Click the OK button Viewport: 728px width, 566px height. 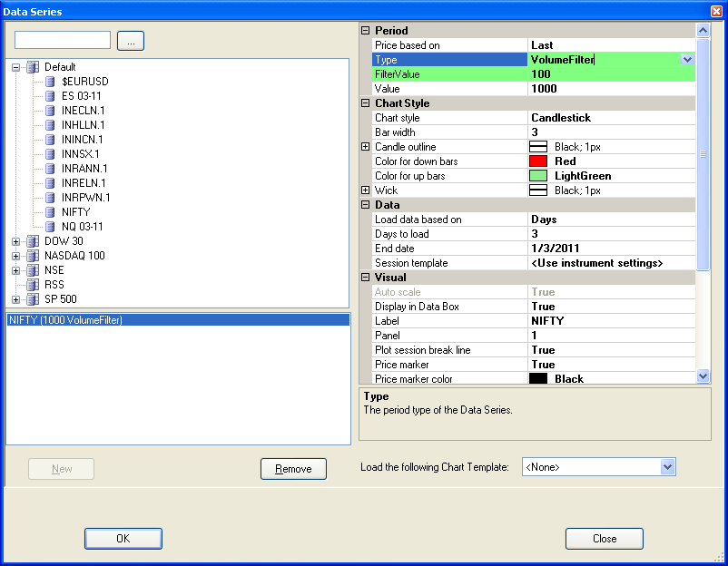123,539
